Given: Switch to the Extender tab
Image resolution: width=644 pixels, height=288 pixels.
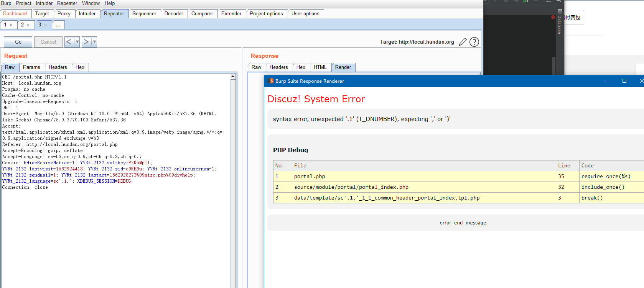Looking at the screenshot, I should tap(231, 13).
